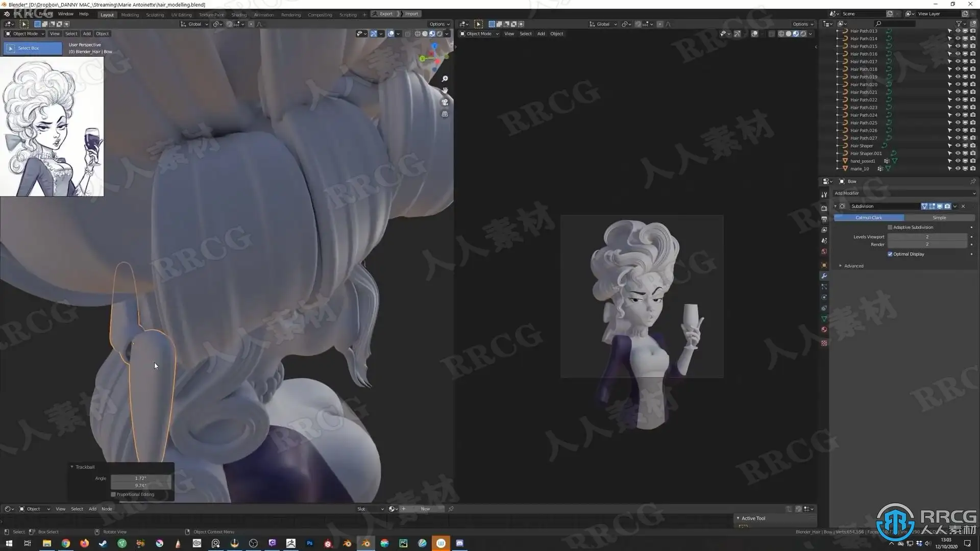Viewport: 980px width, 551px height.
Task: Select Catmull-Clark subdivision type
Action: 869,218
